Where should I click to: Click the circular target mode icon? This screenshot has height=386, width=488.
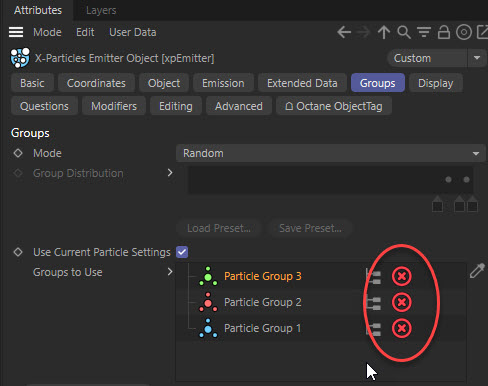pos(464,32)
